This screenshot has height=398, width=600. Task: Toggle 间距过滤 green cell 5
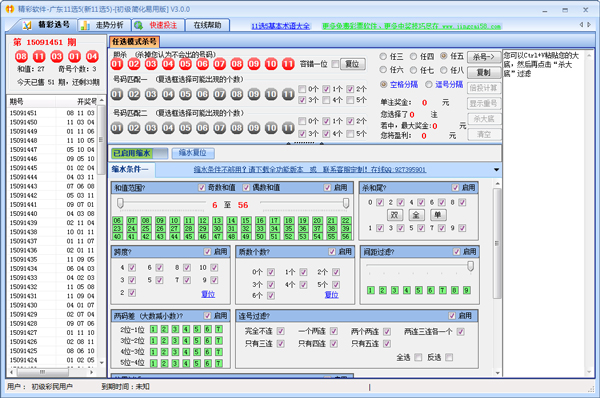(419, 290)
